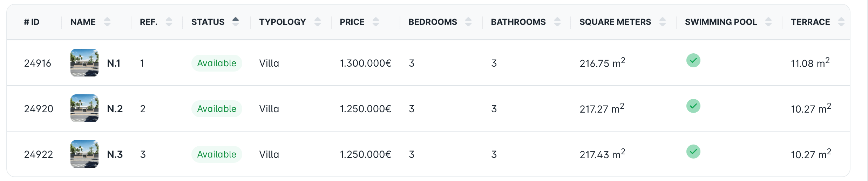Screen dimensions: 868x181
Task: Toggle Status column sort order
Action: click(236, 22)
